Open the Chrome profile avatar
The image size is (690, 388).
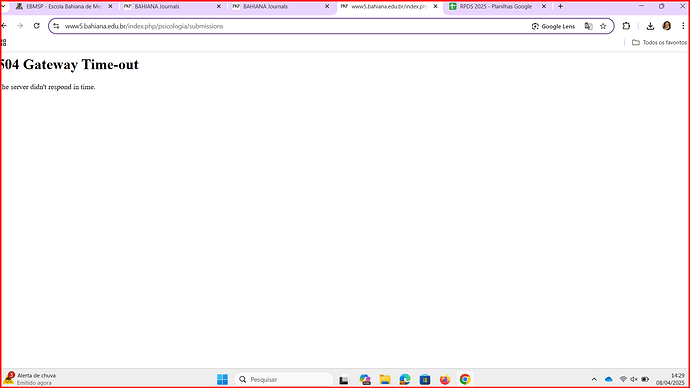[x=667, y=26]
